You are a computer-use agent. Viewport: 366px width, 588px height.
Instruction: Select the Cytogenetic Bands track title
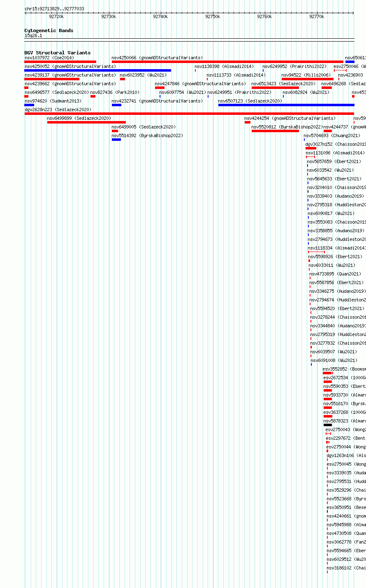tap(49, 30)
